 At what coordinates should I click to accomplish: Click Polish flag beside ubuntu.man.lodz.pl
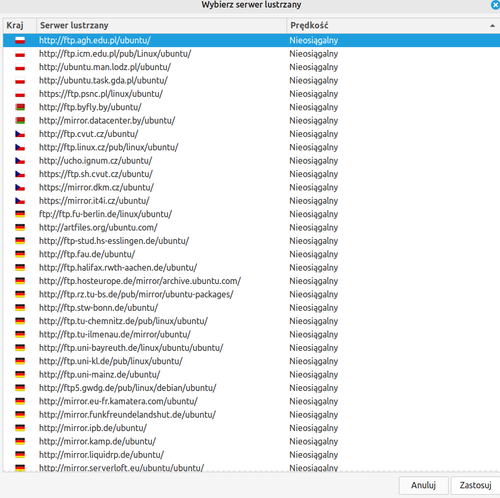pyautogui.click(x=20, y=67)
